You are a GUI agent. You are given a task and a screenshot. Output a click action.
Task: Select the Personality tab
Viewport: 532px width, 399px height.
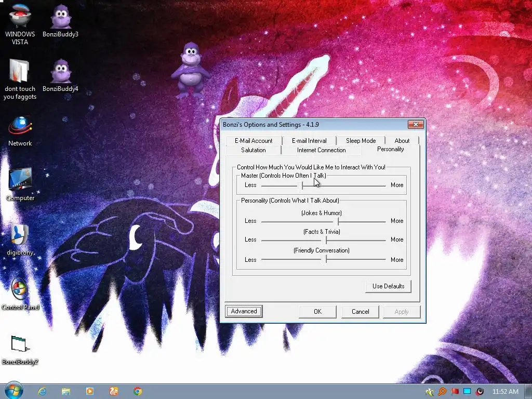coord(391,149)
